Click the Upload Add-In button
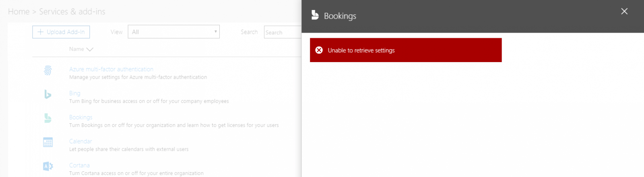The image size is (644, 177). click(x=61, y=32)
